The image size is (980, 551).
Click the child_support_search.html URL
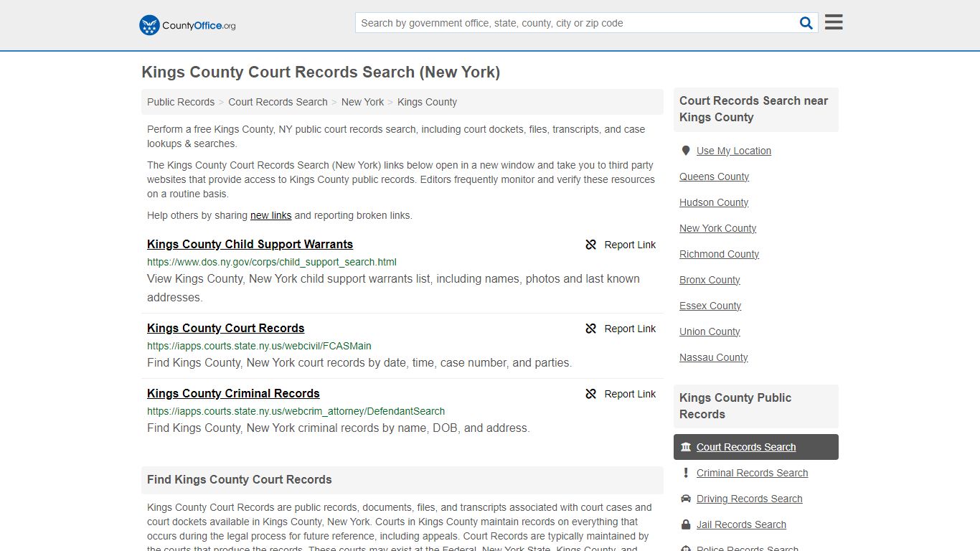272,262
